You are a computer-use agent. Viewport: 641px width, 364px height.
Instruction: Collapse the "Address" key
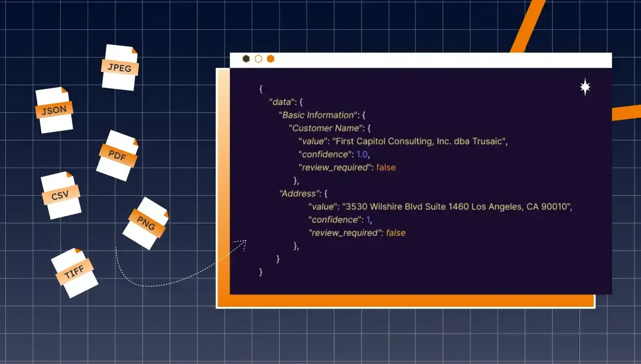pyautogui.click(x=298, y=193)
